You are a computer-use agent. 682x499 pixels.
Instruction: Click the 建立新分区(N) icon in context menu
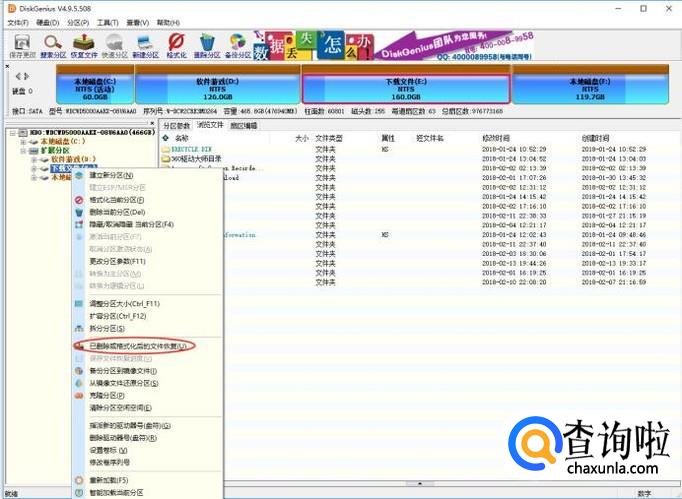point(79,175)
